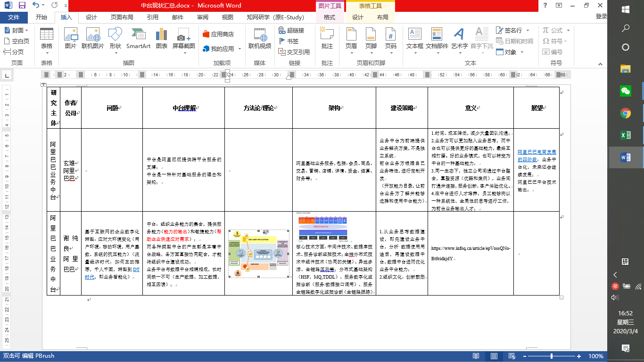
Task: Expand the 我的应用 (My Apps) dropdown arrow
Action: coord(240,49)
